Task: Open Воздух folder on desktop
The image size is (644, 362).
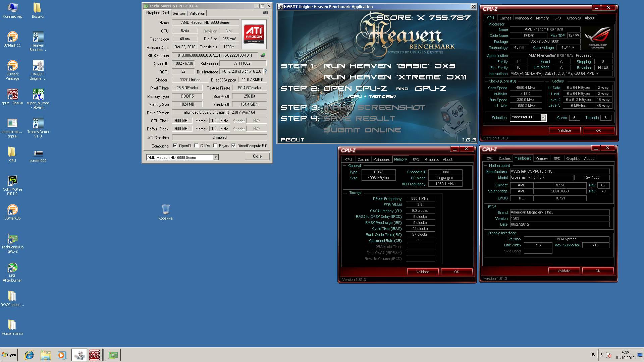Action: pos(38,10)
